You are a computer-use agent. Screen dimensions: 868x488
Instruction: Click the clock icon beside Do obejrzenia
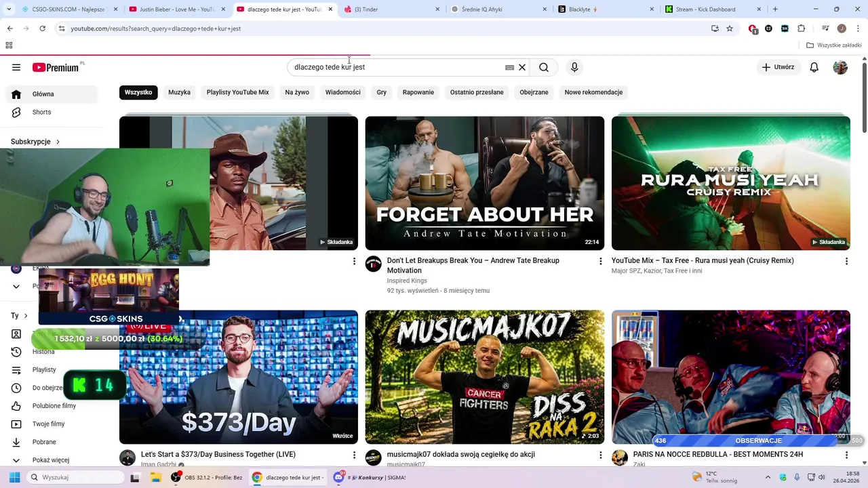[16, 388]
